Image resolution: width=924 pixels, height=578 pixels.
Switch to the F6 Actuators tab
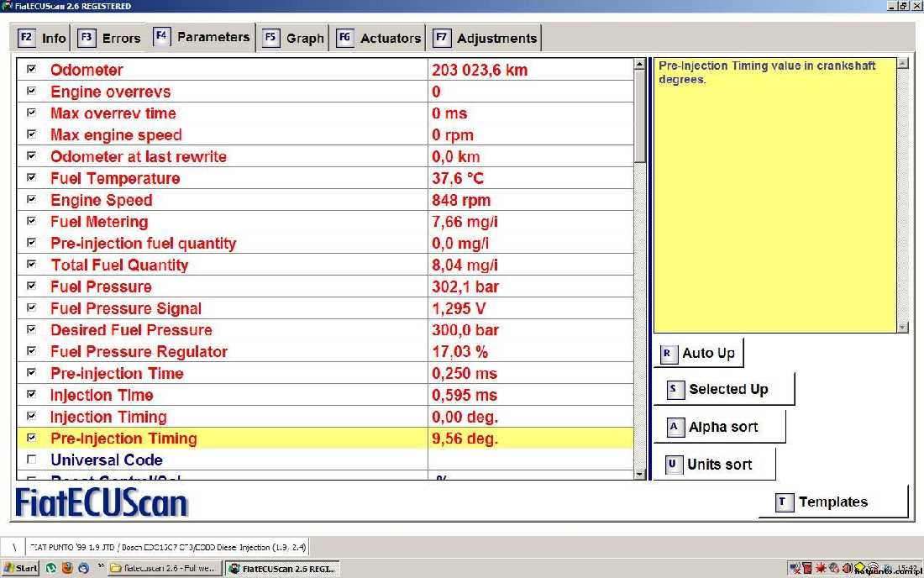pos(378,39)
